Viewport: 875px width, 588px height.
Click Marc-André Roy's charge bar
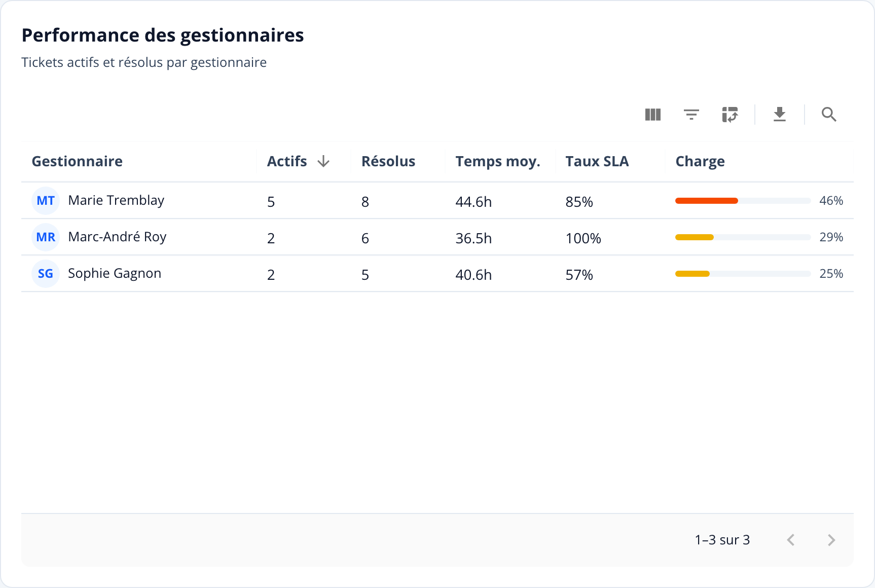coord(695,237)
